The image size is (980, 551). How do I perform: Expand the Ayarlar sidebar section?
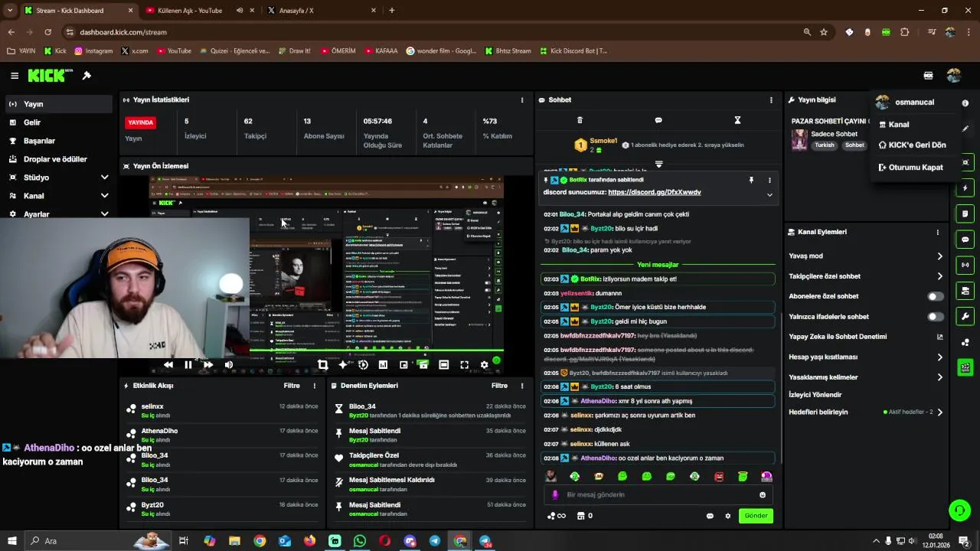coord(104,214)
